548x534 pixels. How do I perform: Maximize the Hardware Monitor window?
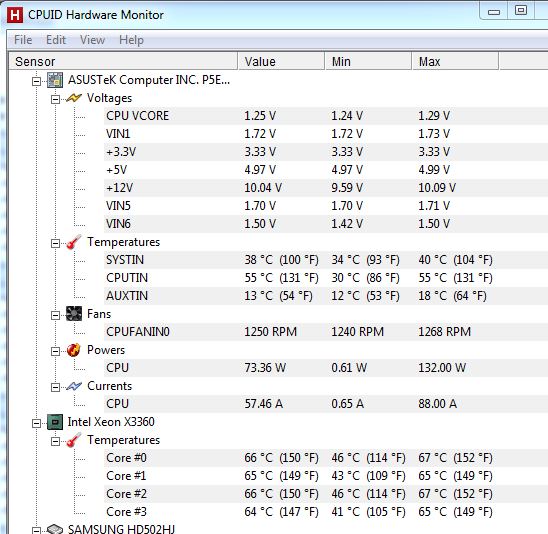click(521, 10)
